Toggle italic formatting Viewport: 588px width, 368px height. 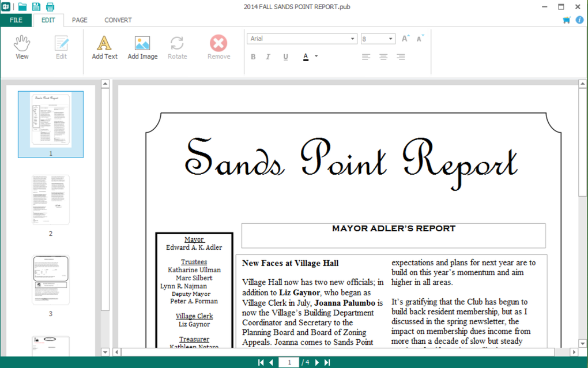[267, 57]
